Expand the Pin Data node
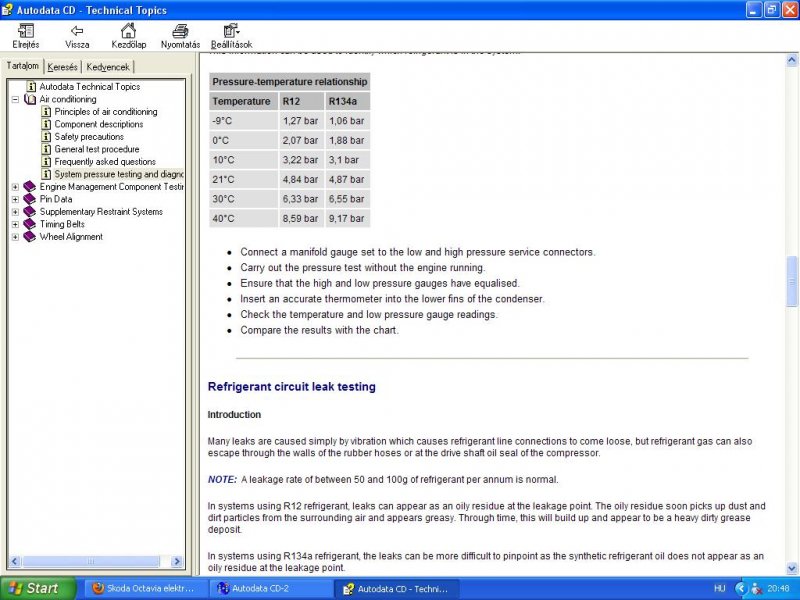The height and width of the screenshot is (600, 800). click(15, 199)
